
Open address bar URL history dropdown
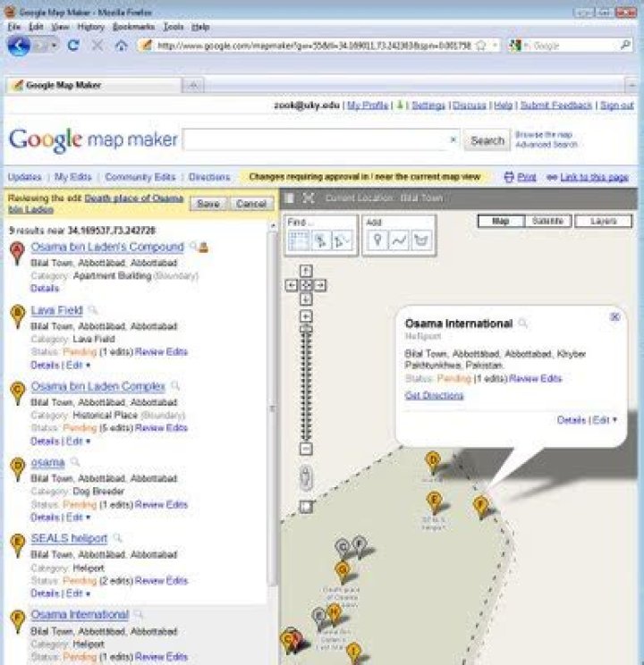495,46
